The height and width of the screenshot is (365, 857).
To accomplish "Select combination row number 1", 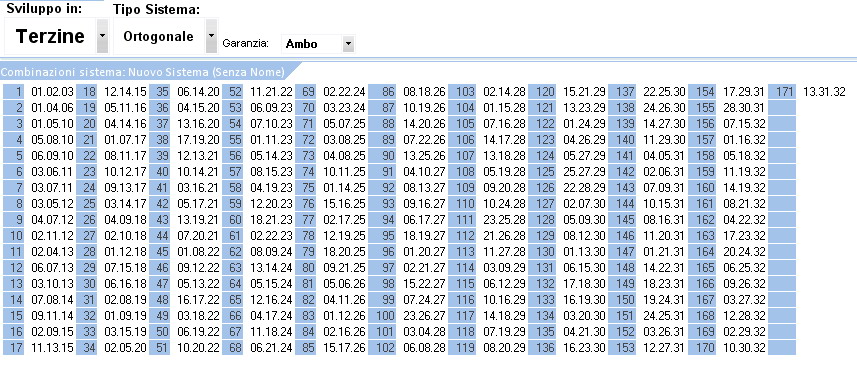I will (13, 91).
